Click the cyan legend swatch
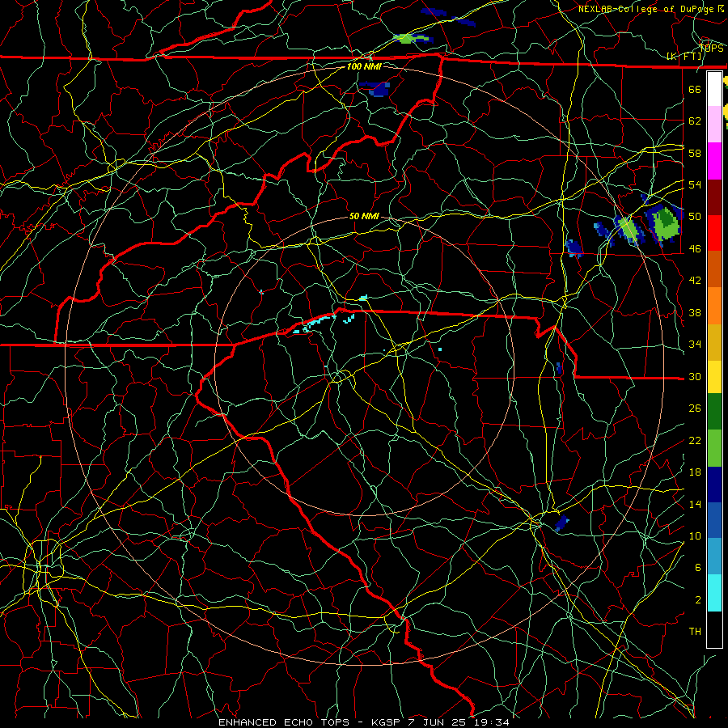The height and width of the screenshot is (728, 728). 714,593
